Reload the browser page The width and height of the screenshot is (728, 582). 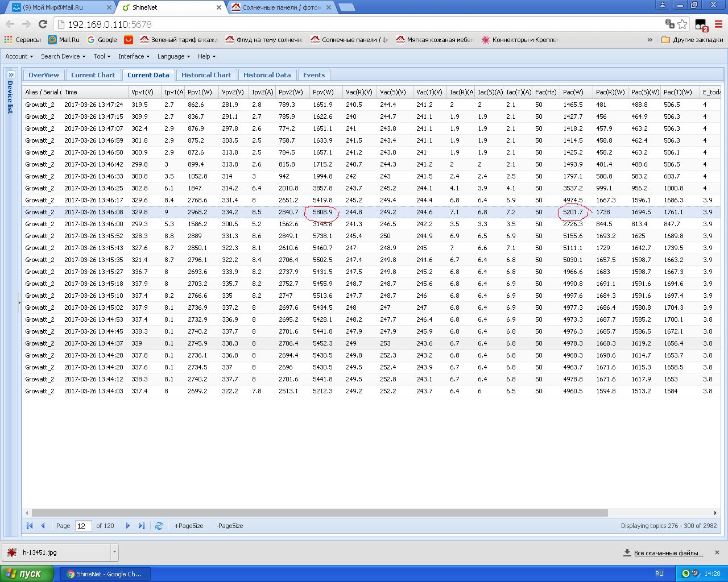[43, 24]
